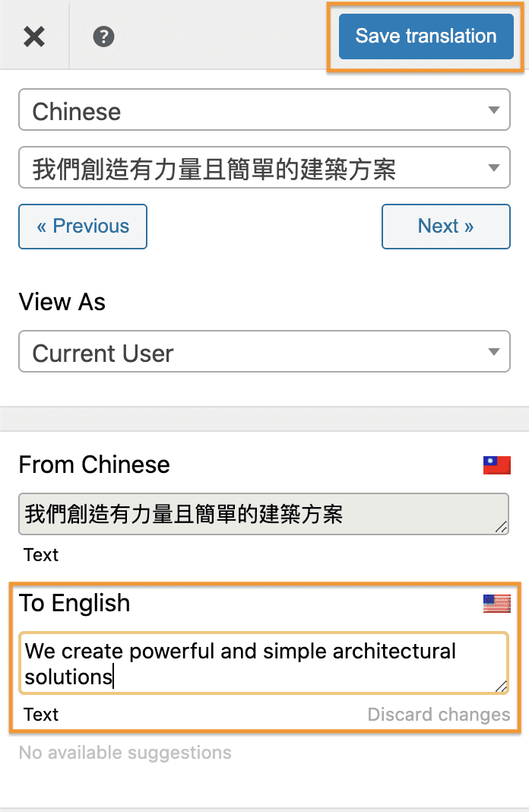Open the help question mark icon
This screenshot has width=529, height=812.
point(103,36)
